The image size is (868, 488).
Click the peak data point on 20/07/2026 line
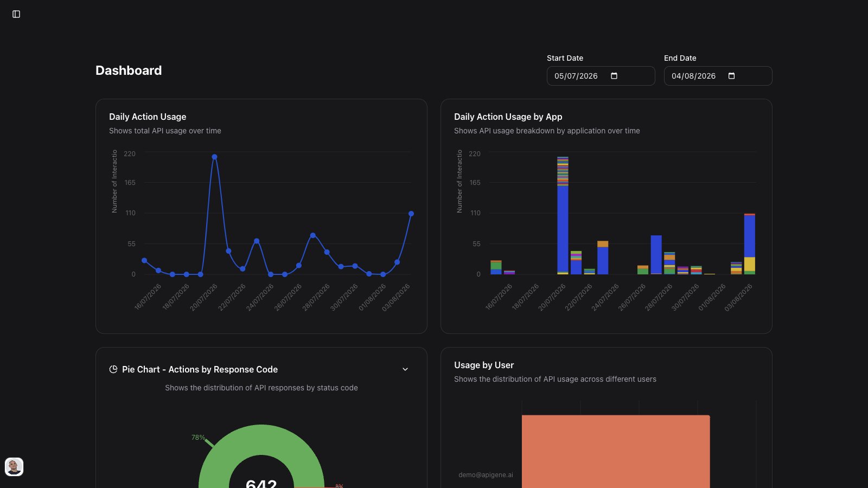(214, 157)
